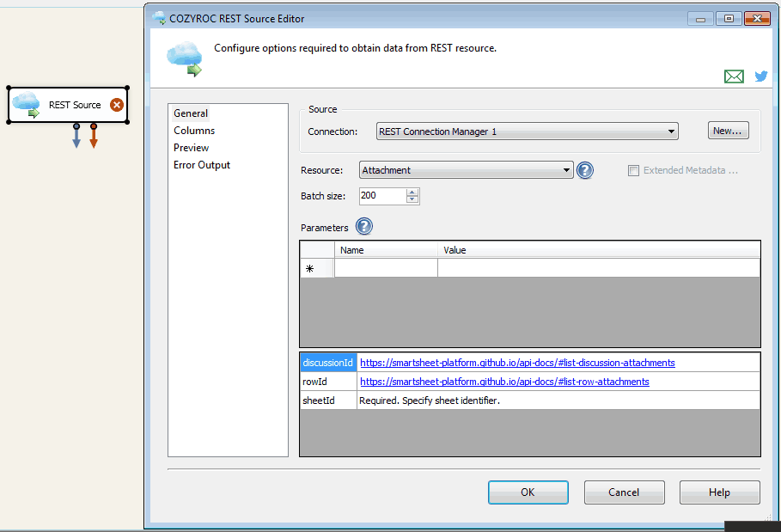Screen dimensions: 781x532
Task: Click the empty Name cell in Parameters grid
Action: (x=386, y=268)
